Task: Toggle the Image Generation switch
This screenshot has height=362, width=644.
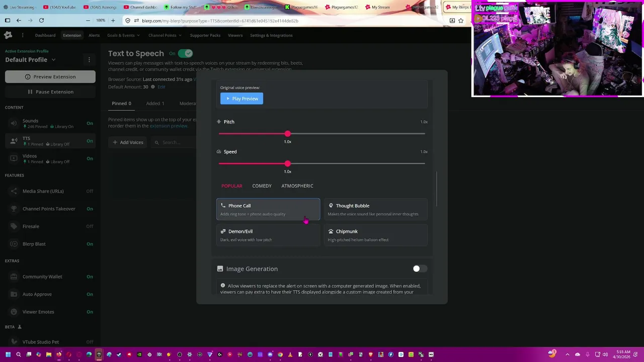Action: (x=420, y=268)
